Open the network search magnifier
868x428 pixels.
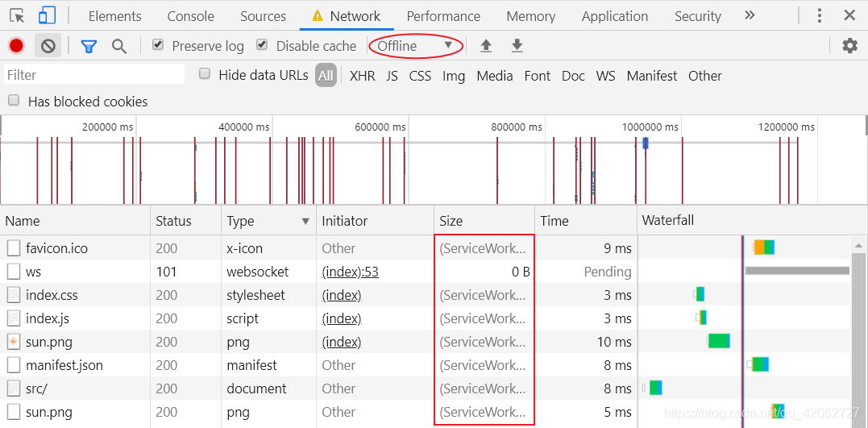(x=119, y=46)
